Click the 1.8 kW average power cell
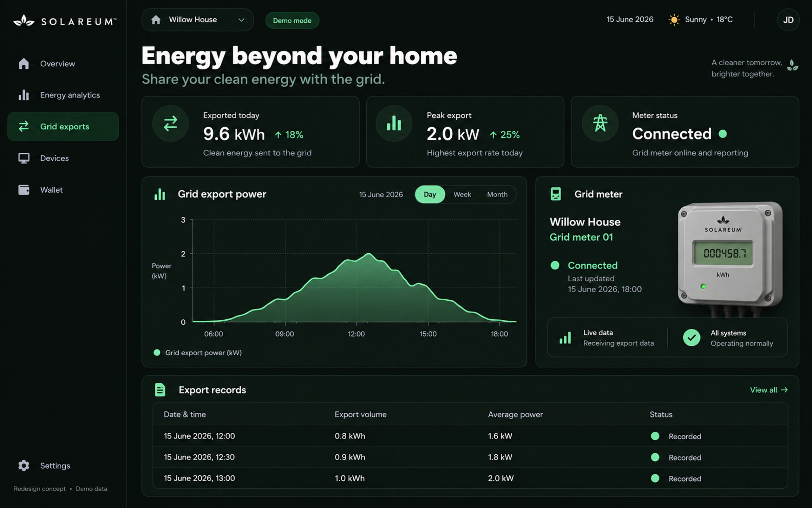 pos(500,457)
